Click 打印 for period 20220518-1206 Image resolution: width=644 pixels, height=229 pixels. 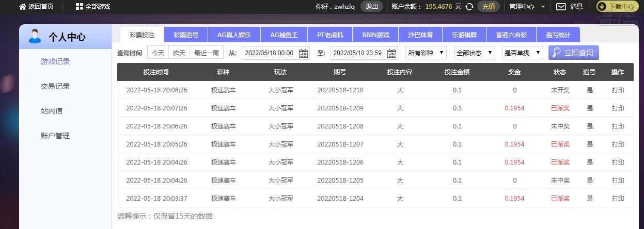(618, 162)
